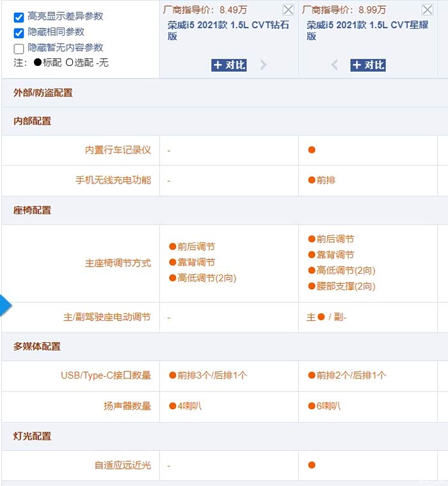
Task: Uncheck the 隐藏相同参数 checkbox
Action: [19, 33]
